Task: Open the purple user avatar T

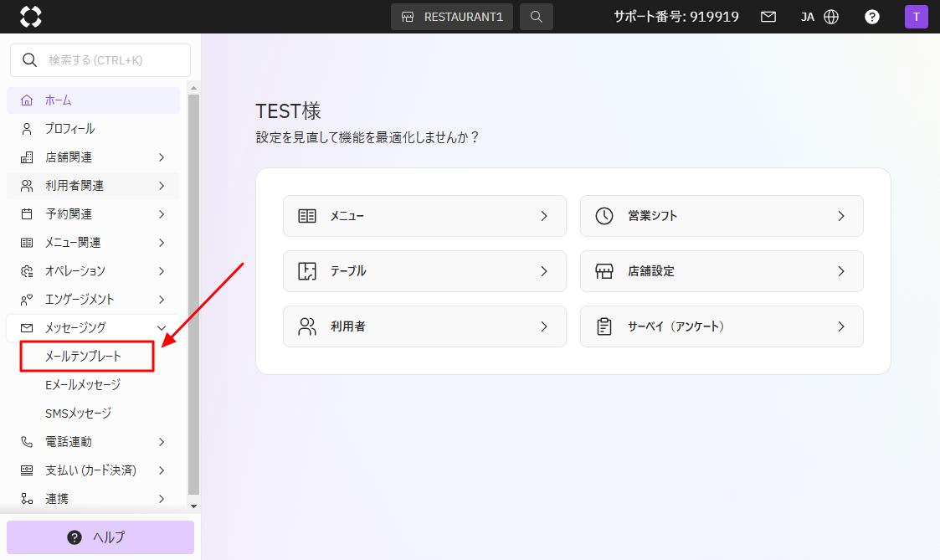Action: coord(916,17)
